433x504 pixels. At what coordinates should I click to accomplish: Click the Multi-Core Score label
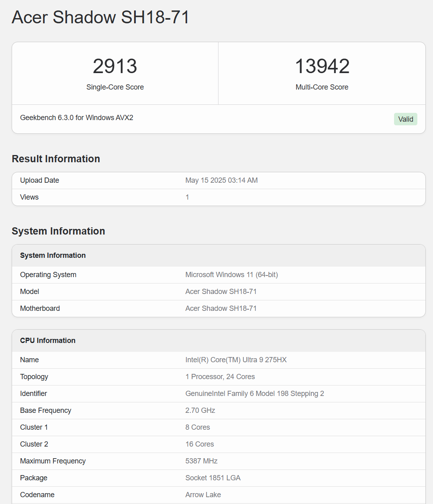(322, 87)
